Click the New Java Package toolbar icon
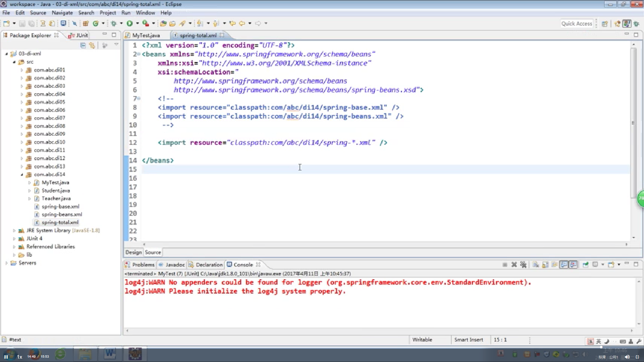 point(86,23)
